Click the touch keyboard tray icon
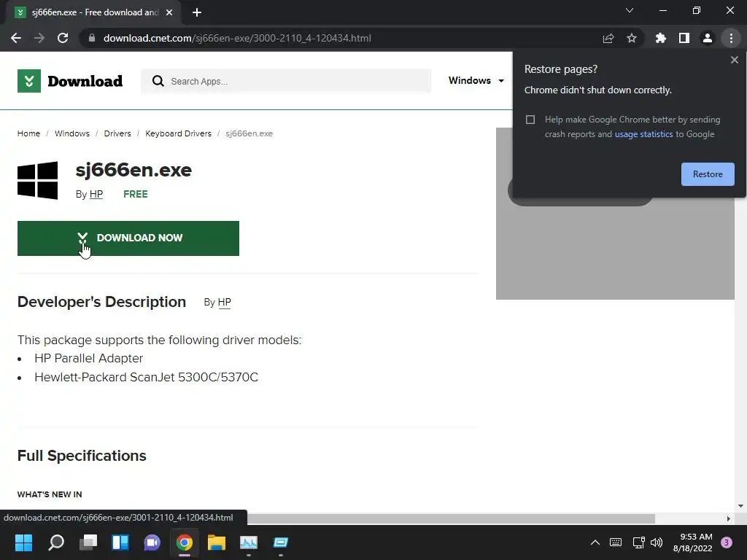The height and width of the screenshot is (560, 747). tap(616, 542)
